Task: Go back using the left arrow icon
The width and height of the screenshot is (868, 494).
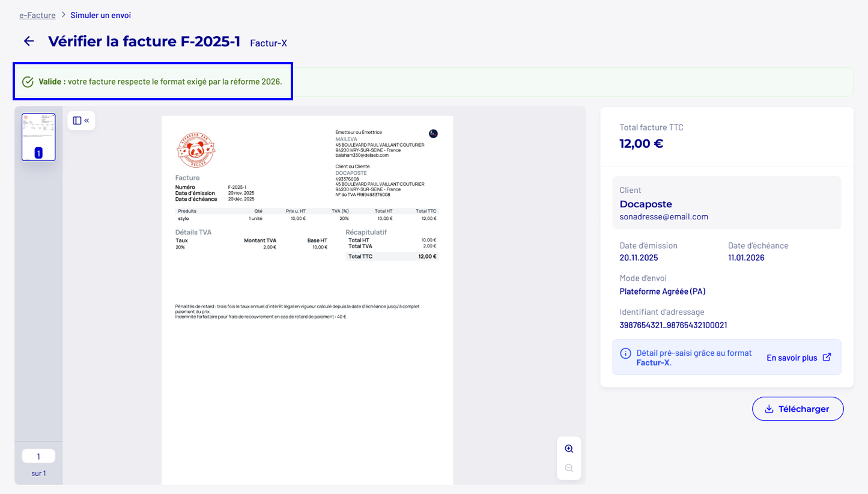Action: [x=29, y=41]
